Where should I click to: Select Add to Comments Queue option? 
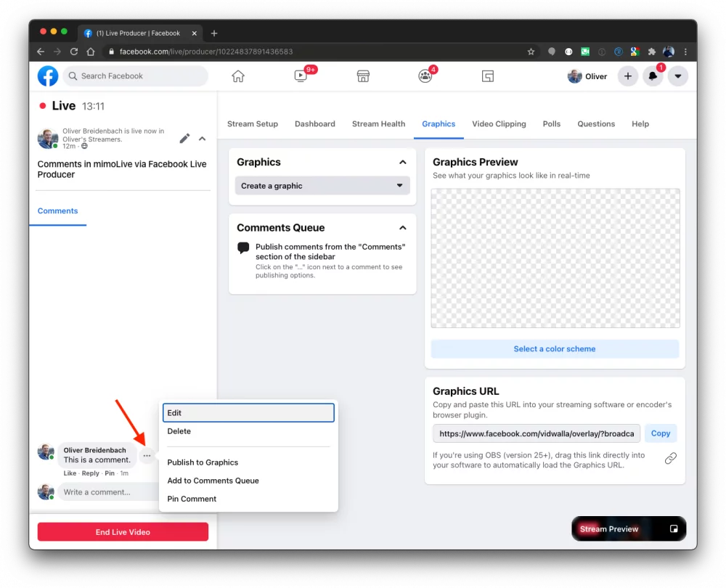click(248, 481)
